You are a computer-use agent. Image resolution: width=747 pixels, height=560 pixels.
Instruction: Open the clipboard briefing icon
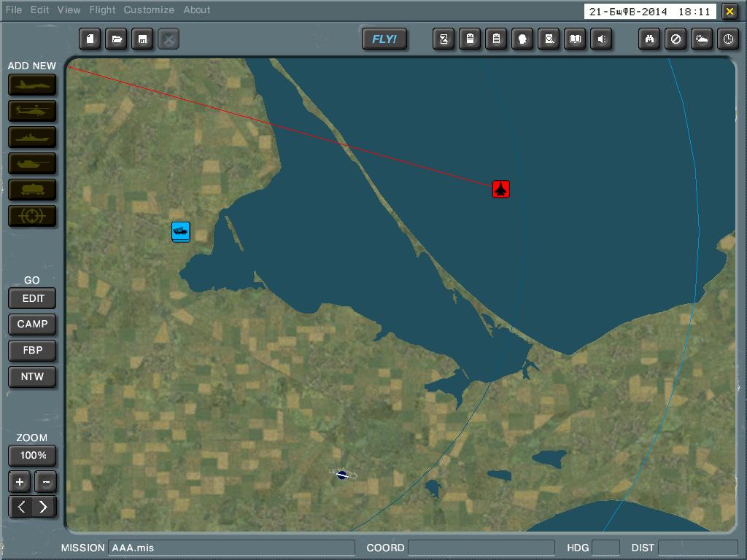coord(470,39)
